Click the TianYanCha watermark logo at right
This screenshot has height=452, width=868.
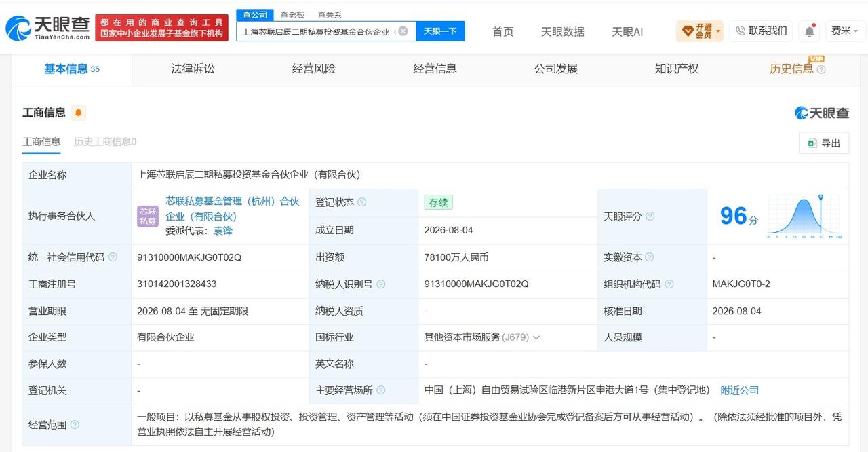point(822,113)
